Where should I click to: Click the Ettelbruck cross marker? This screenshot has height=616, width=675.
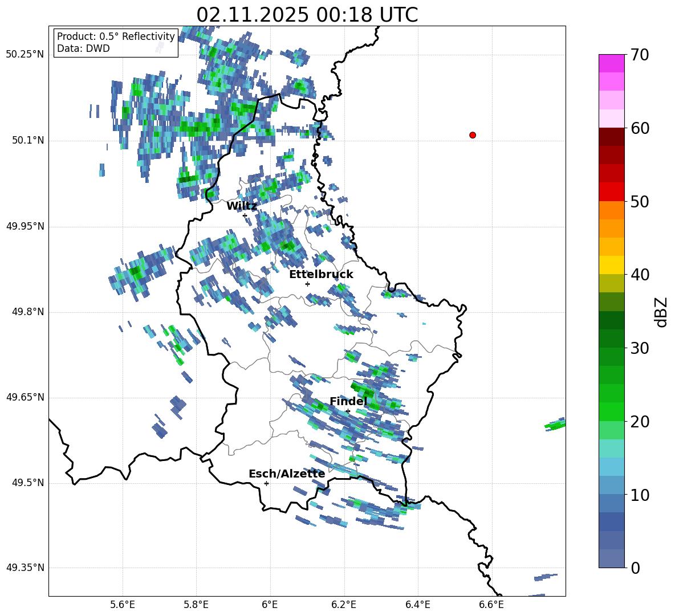307,284
